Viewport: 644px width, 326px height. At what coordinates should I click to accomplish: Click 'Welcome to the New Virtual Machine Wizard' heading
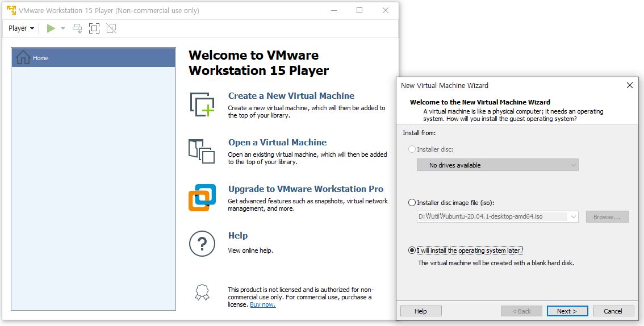click(x=480, y=102)
